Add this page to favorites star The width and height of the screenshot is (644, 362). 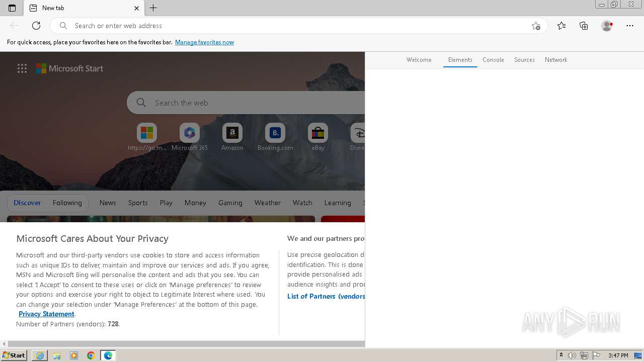[x=536, y=26]
